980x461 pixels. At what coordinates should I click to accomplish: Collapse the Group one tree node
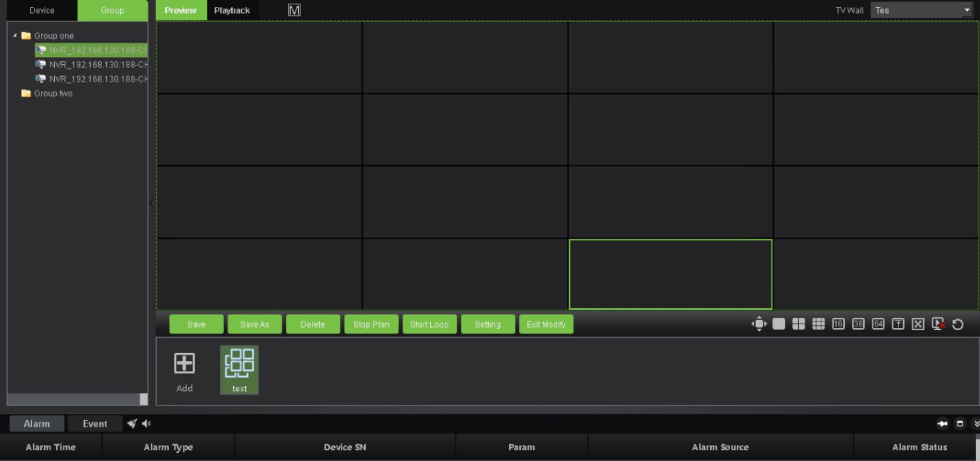point(15,35)
